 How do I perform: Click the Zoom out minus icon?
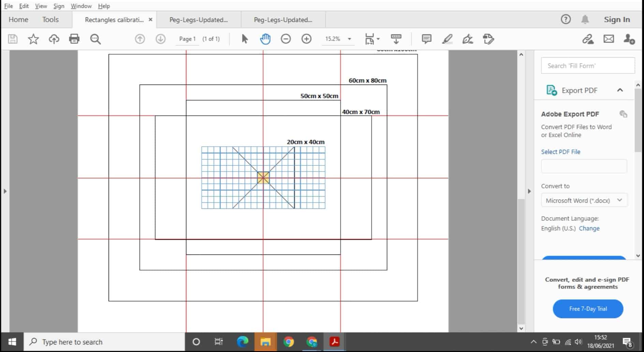point(286,39)
